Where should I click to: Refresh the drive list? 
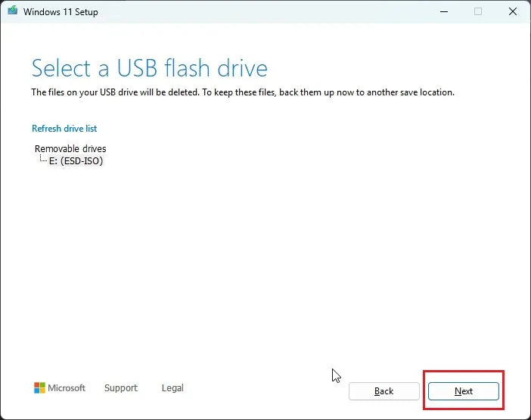pyautogui.click(x=64, y=129)
